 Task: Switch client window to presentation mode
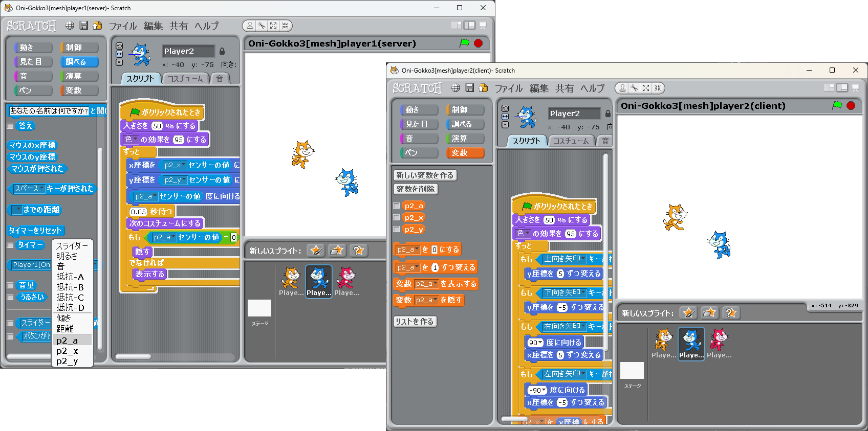(855, 88)
